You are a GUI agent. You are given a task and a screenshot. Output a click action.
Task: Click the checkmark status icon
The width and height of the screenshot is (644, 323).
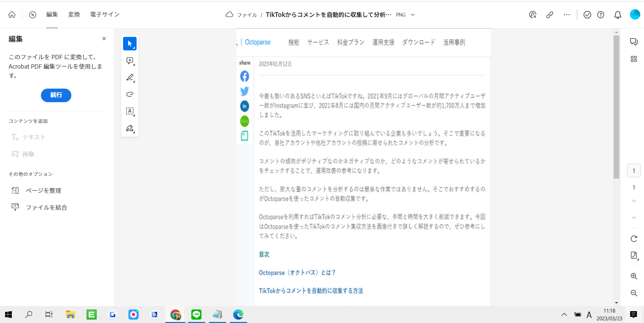(587, 15)
